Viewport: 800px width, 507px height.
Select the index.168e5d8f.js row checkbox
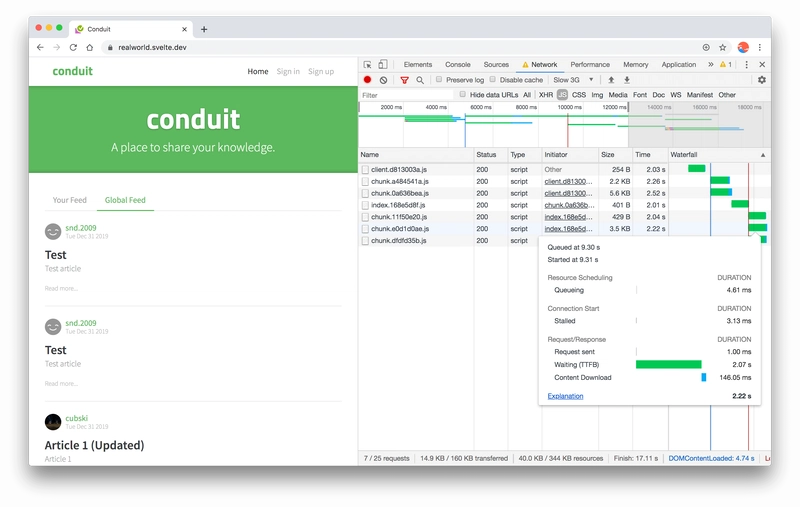point(365,205)
